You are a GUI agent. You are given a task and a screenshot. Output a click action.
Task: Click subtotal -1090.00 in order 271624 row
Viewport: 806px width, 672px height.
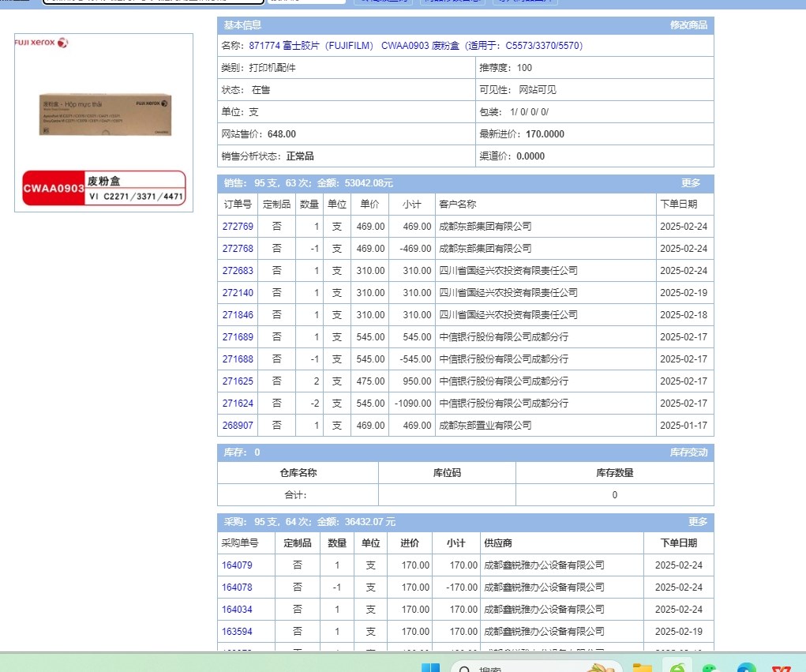click(413, 403)
